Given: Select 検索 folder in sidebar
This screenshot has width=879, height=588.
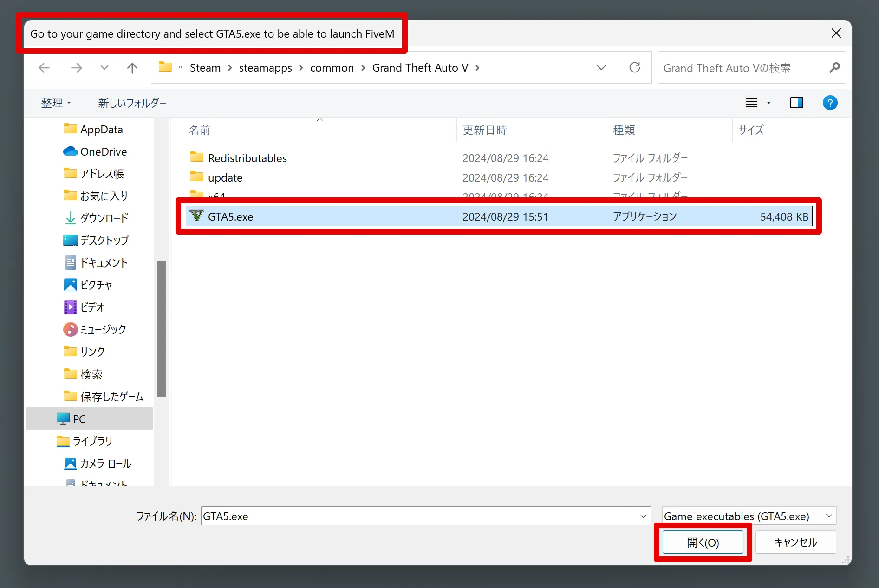Looking at the screenshot, I should pos(83,374).
